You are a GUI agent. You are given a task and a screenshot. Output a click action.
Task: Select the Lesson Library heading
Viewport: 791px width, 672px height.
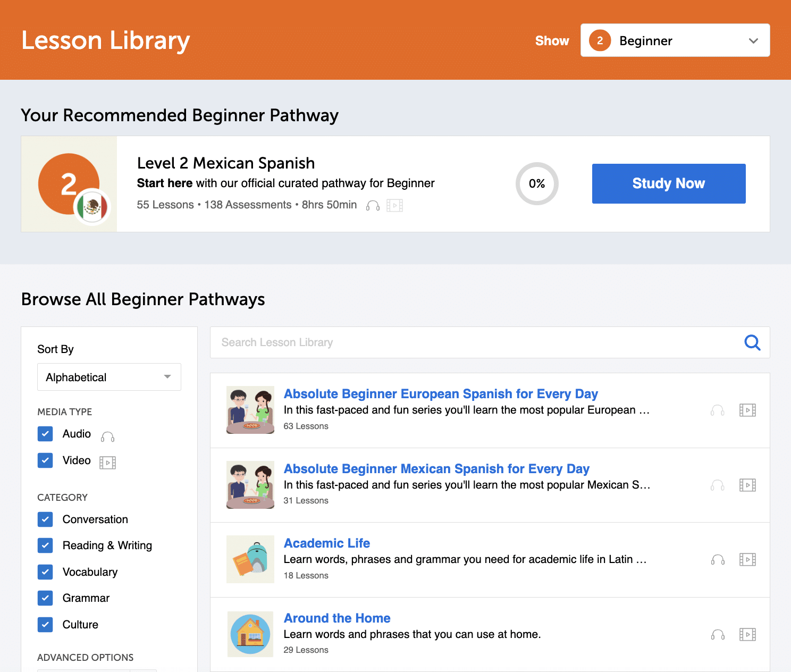[105, 40]
